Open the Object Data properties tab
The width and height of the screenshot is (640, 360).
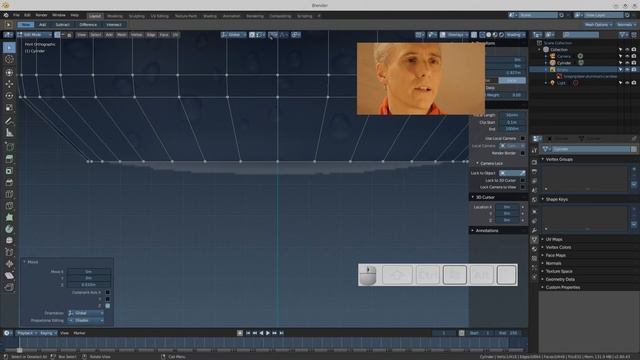point(534,240)
